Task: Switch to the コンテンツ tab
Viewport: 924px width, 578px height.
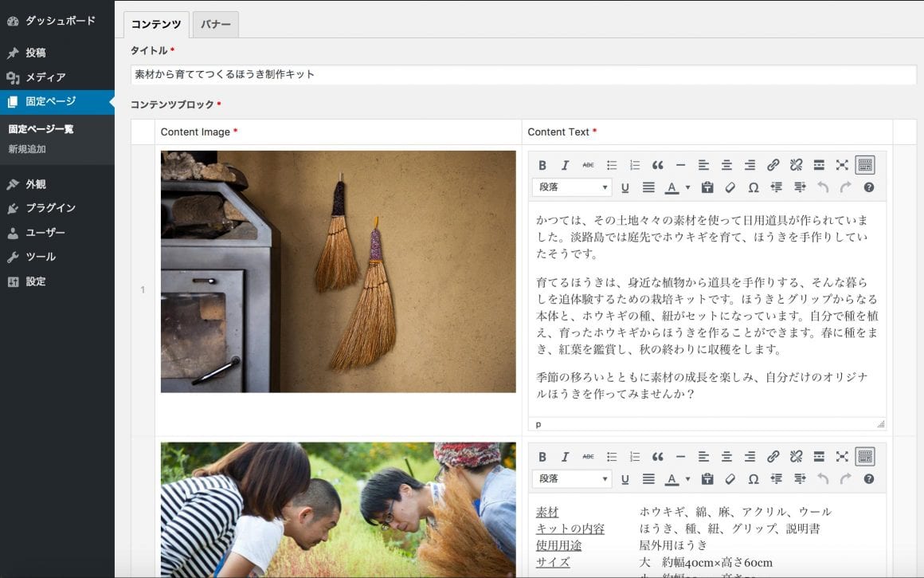Action: pyautogui.click(x=156, y=24)
